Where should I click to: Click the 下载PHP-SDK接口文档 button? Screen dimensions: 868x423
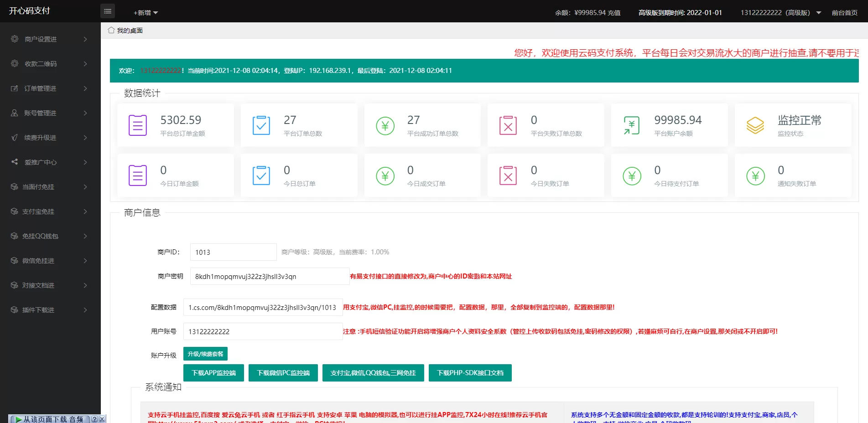(x=470, y=373)
